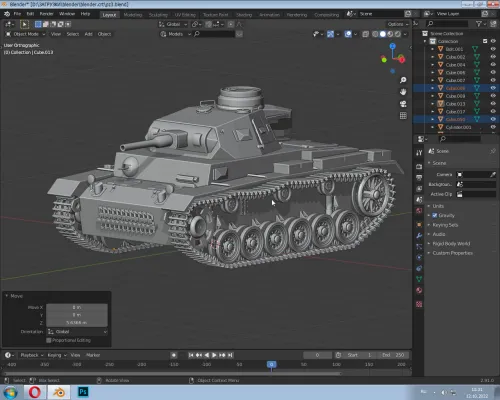Enable Proportional Editing checkbox in Move panel
The image size is (500, 400).
click(49, 340)
